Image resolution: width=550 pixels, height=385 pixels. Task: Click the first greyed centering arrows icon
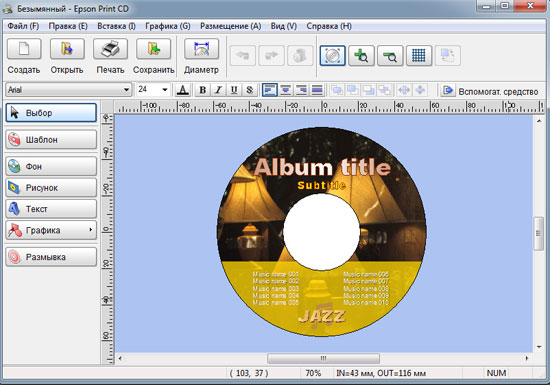[404, 90]
